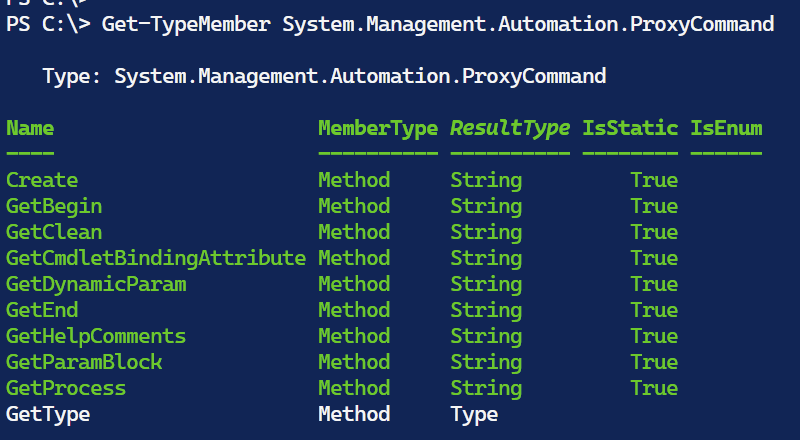The image size is (800, 440).
Task: Click the String result in GetEnd row
Action: [x=486, y=310]
